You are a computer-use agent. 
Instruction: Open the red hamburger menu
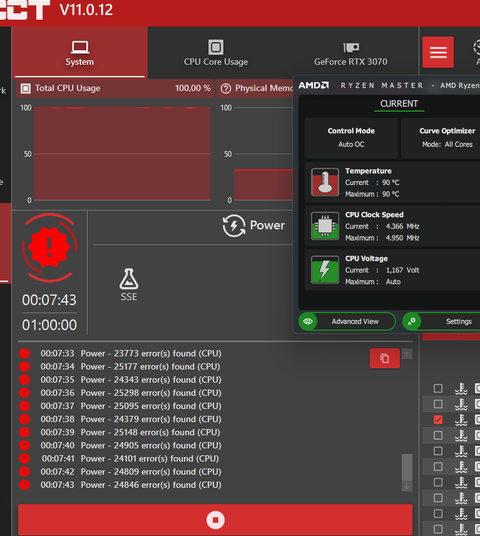(x=438, y=52)
